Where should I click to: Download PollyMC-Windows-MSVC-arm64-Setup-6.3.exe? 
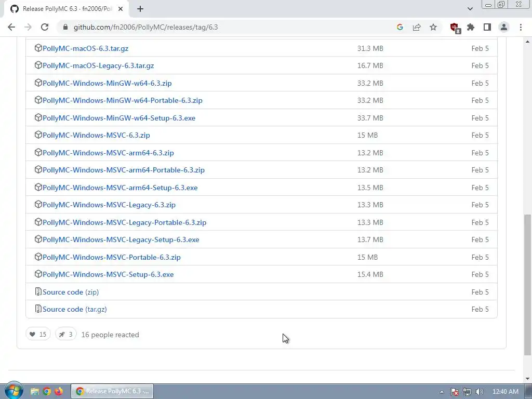(x=120, y=188)
